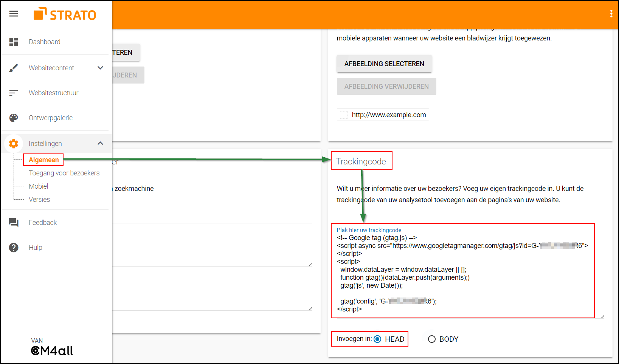Open the Versies settings entry

[x=39, y=199]
